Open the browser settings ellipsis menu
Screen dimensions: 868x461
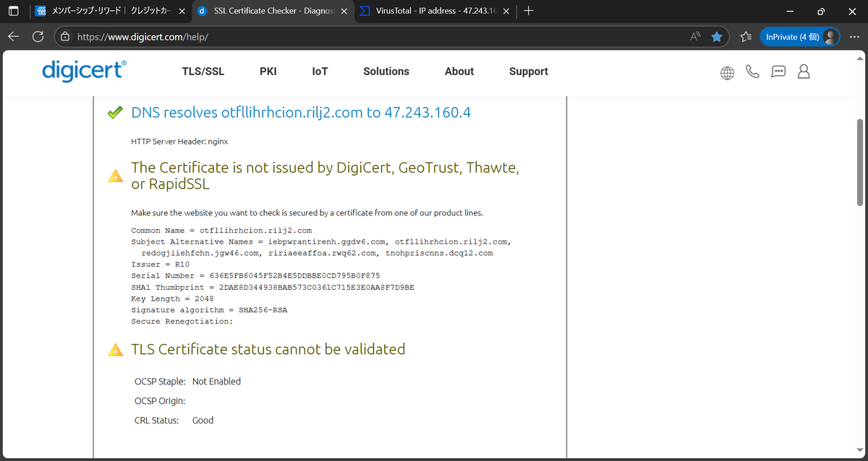click(x=854, y=37)
